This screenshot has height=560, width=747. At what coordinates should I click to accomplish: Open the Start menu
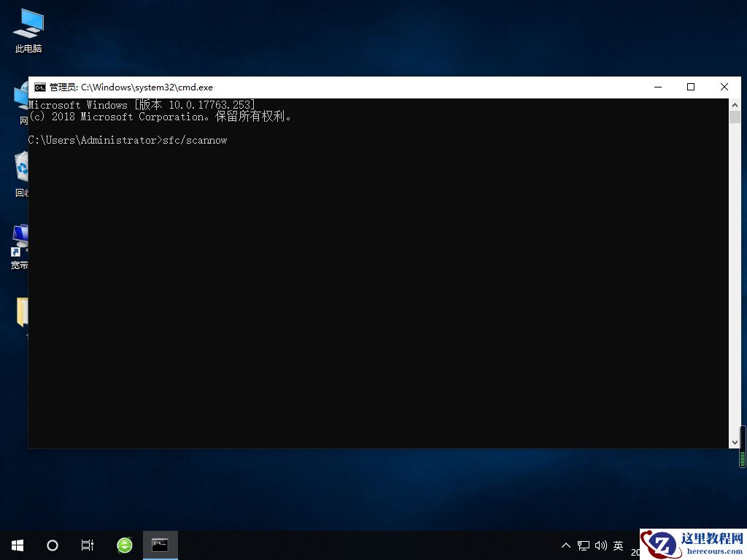[x=17, y=545]
